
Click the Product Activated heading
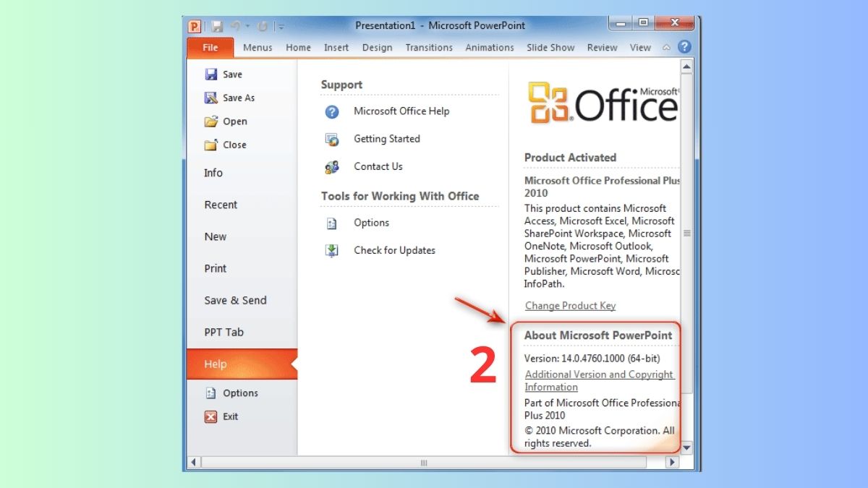coord(570,158)
